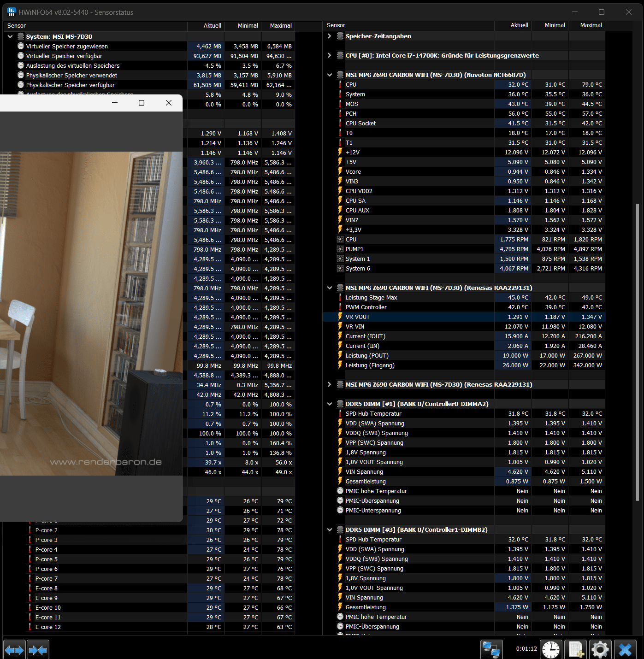Select the PWM Controller temperature row
Screen dimensions: 644x659
click(464, 307)
